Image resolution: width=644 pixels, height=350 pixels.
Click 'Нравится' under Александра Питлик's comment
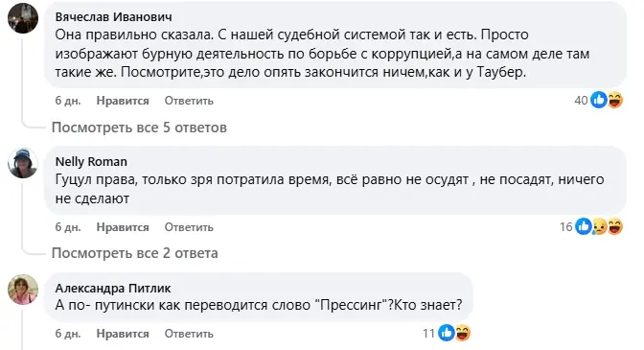[123, 334]
